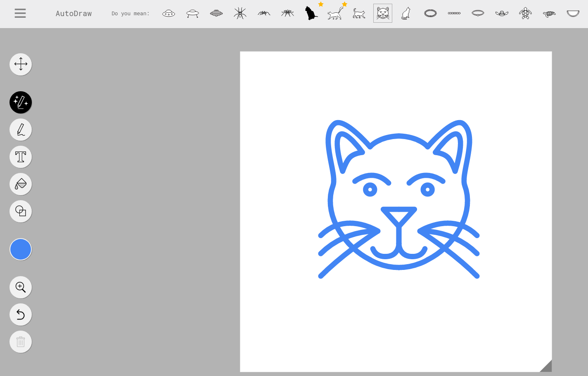588x376 pixels.
Task: Pick the first spider suggestion
Action: 240,14
